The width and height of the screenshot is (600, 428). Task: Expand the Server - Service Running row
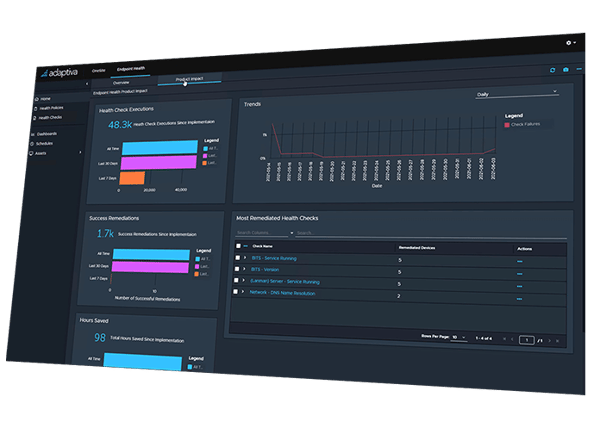tap(243, 280)
